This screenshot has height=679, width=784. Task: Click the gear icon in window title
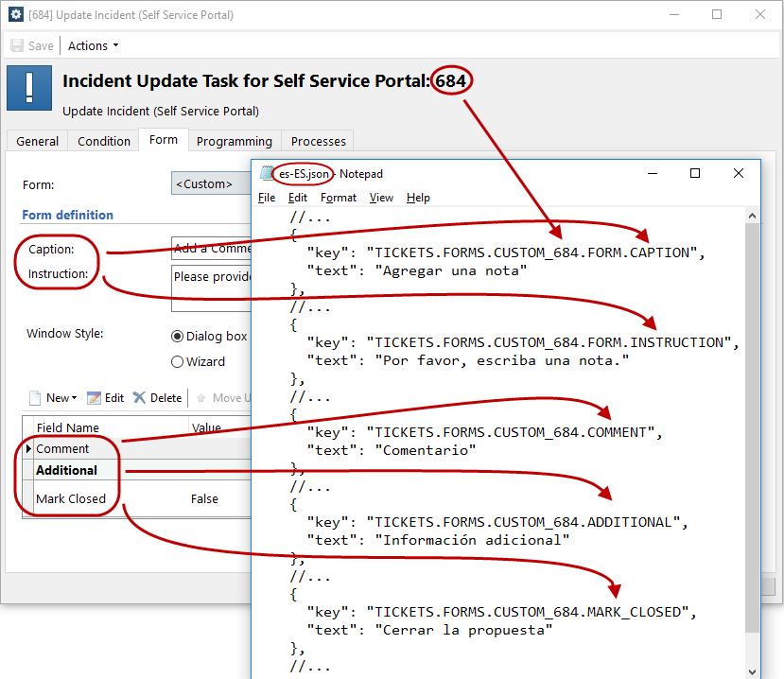(16, 14)
